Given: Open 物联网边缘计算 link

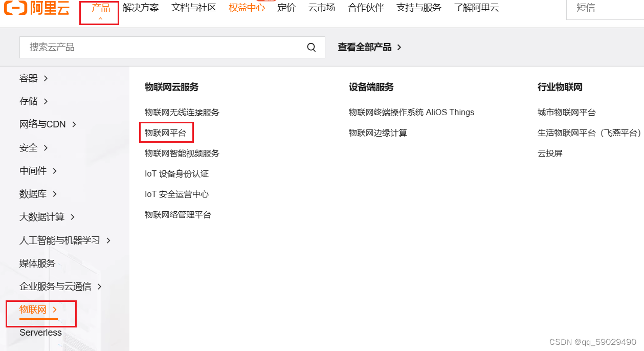Looking at the screenshot, I should click(378, 133).
